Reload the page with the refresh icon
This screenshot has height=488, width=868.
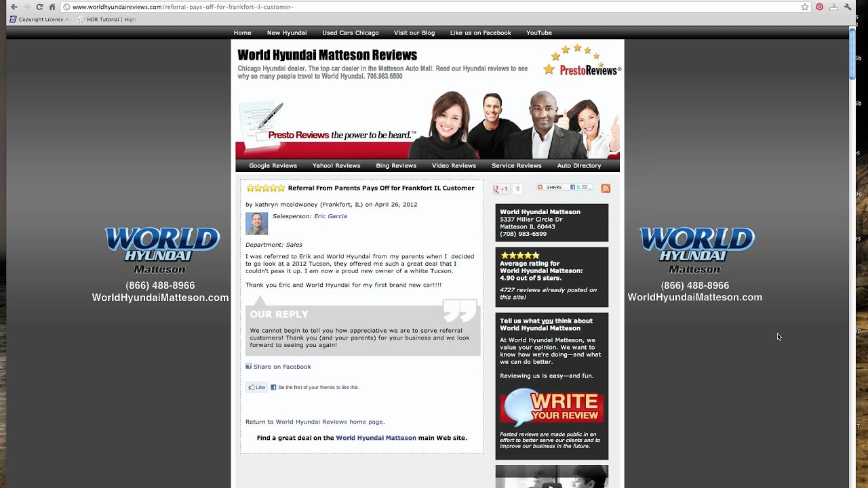tap(39, 7)
